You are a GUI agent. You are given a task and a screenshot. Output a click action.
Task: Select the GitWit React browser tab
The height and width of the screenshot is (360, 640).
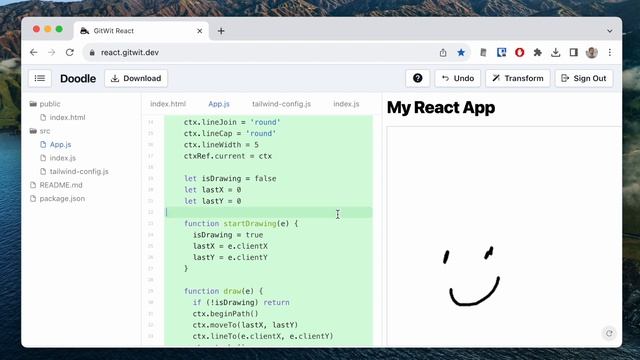(x=141, y=31)
